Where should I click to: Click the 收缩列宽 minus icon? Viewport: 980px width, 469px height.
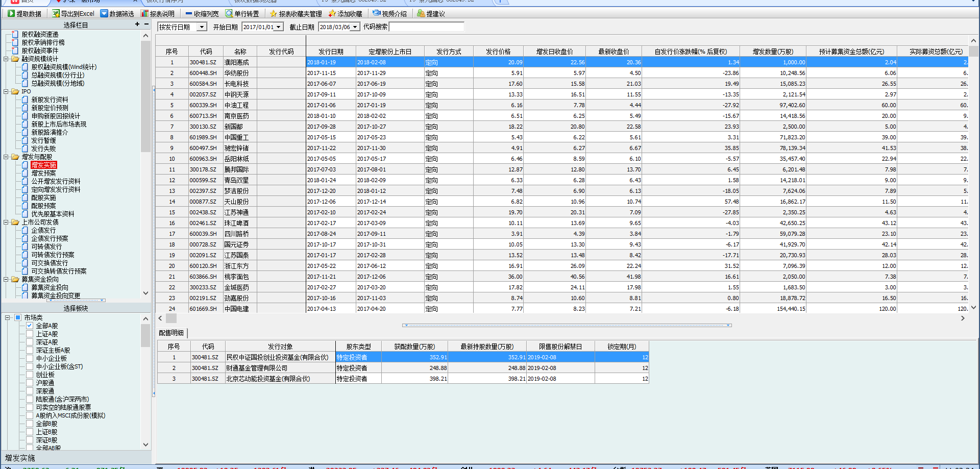click(189, 14)
